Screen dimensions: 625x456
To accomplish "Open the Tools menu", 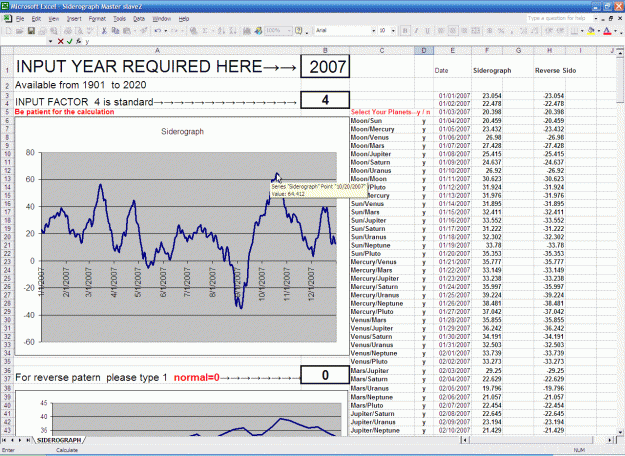I will 119,19.
